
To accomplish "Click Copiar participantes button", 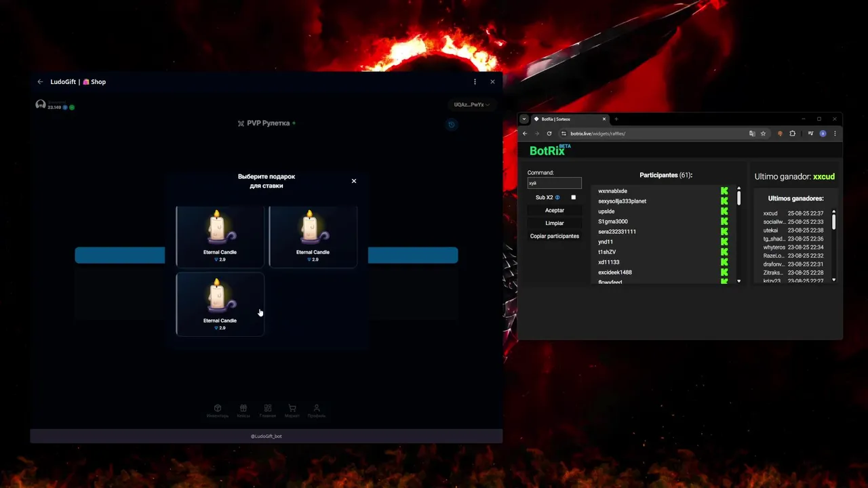I will tap(555, 236).
